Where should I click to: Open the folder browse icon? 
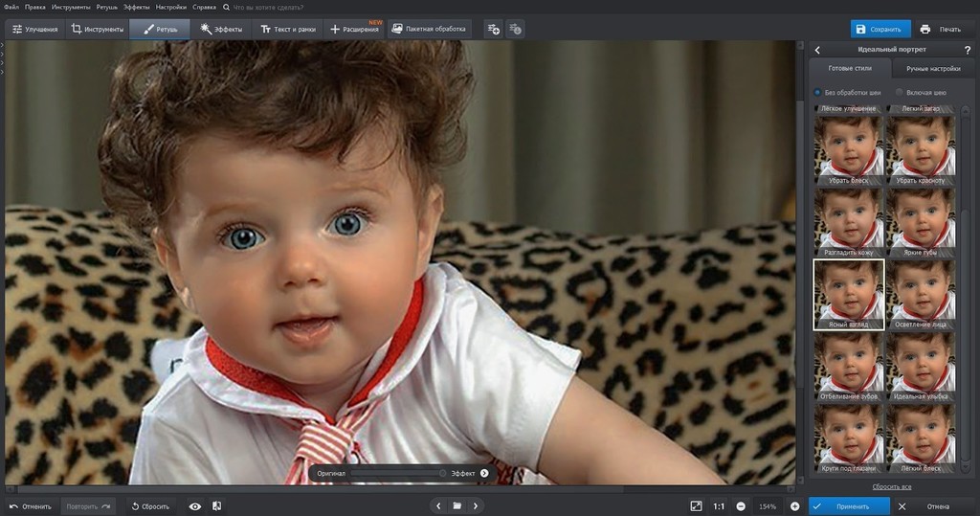(x=457, y=505)
